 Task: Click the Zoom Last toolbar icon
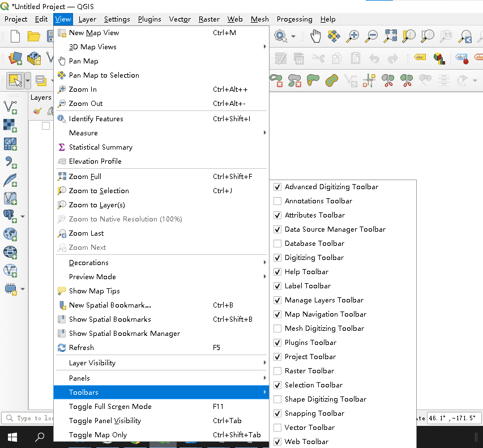[465, 36]
